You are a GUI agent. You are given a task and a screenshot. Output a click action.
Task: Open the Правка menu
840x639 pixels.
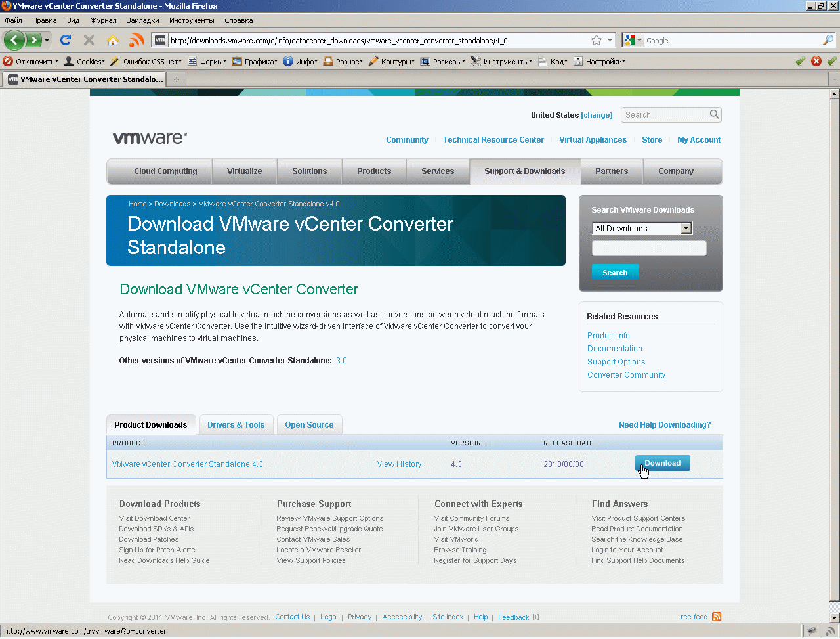pos(44,20)
